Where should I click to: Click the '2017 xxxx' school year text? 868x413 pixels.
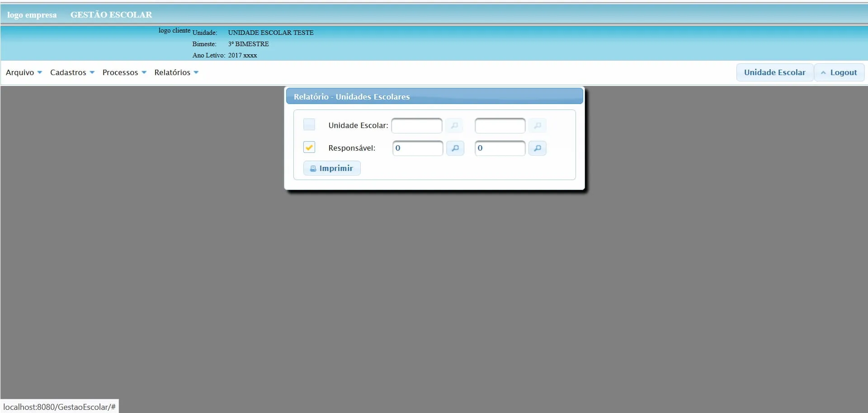pos(243,55)
